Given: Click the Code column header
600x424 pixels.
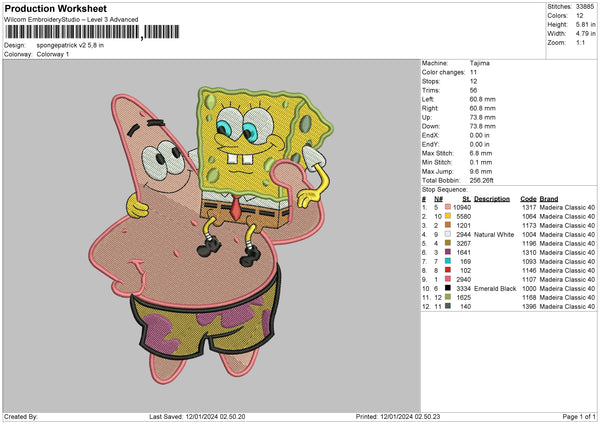Looking at the screenshot, I should click(x=528, y=199).
